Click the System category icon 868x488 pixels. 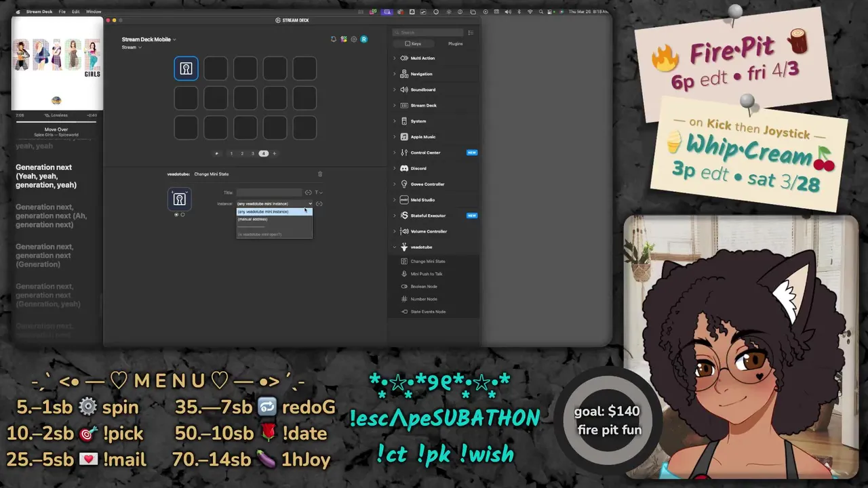[x=404, y=121]
